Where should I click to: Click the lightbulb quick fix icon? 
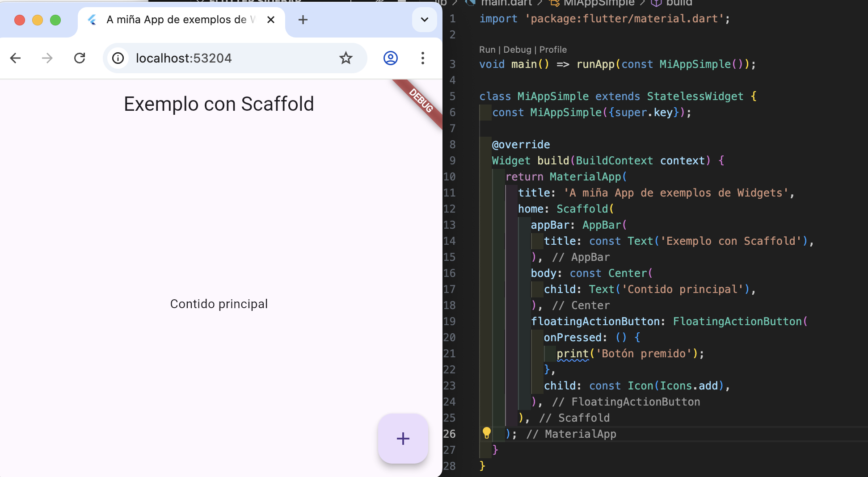point(487,433)
